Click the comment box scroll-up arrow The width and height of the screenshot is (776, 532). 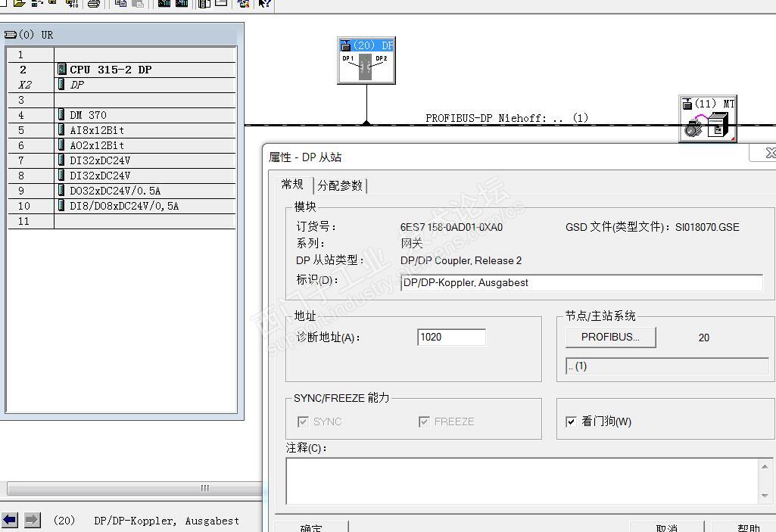(765, 466)
